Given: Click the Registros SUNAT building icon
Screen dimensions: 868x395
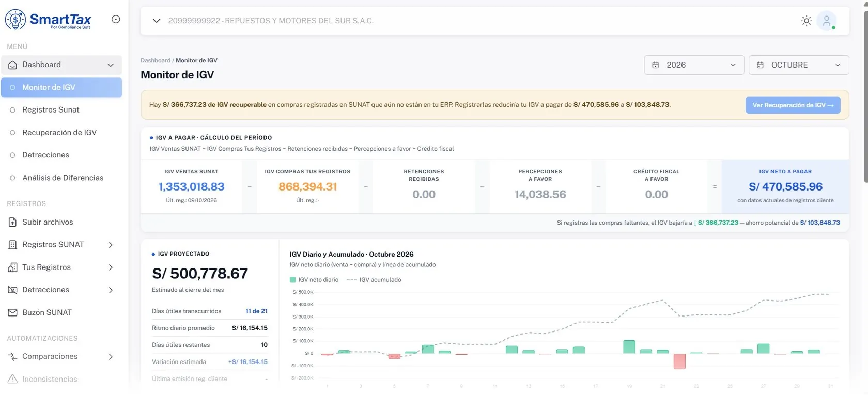Looking at the screenshot, I should click(13, 245).
